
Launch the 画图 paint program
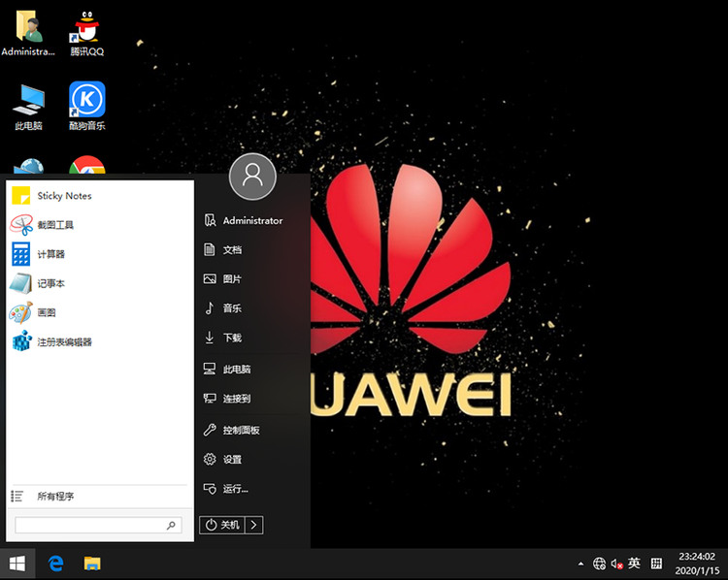pyautogui.click(x=100, y=312)
